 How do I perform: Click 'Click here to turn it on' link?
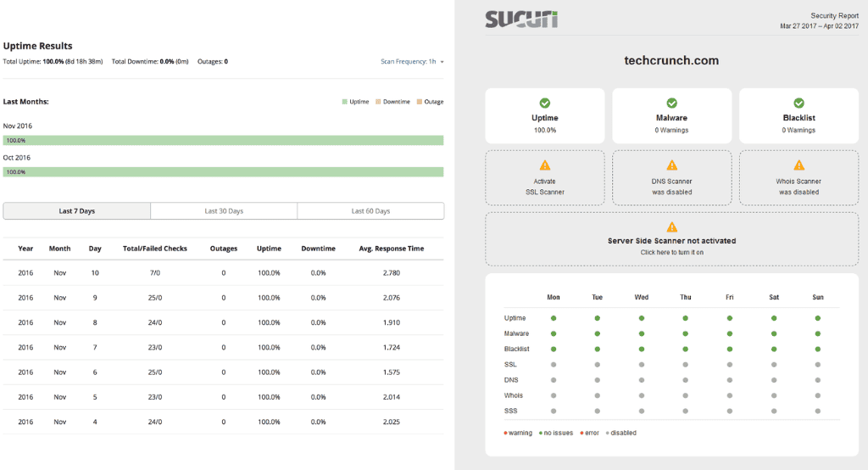[x=671, y=252]
